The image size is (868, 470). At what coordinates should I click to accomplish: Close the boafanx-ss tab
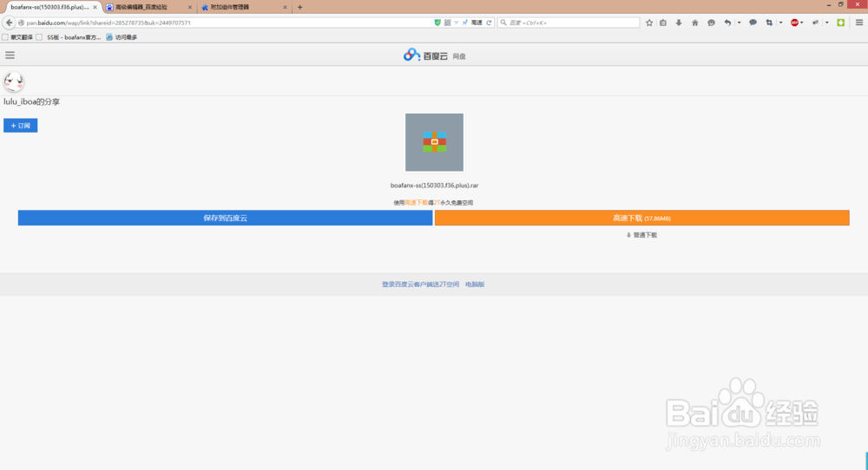click(95, 7)
